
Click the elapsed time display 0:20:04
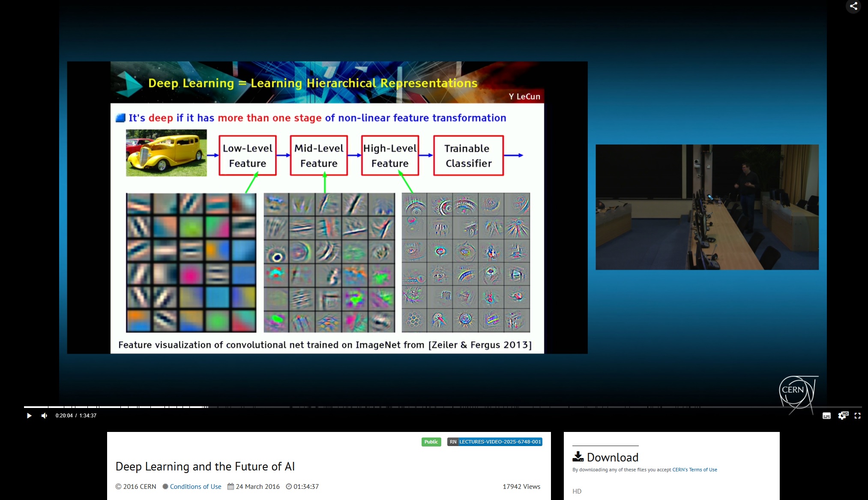[64, 416]
